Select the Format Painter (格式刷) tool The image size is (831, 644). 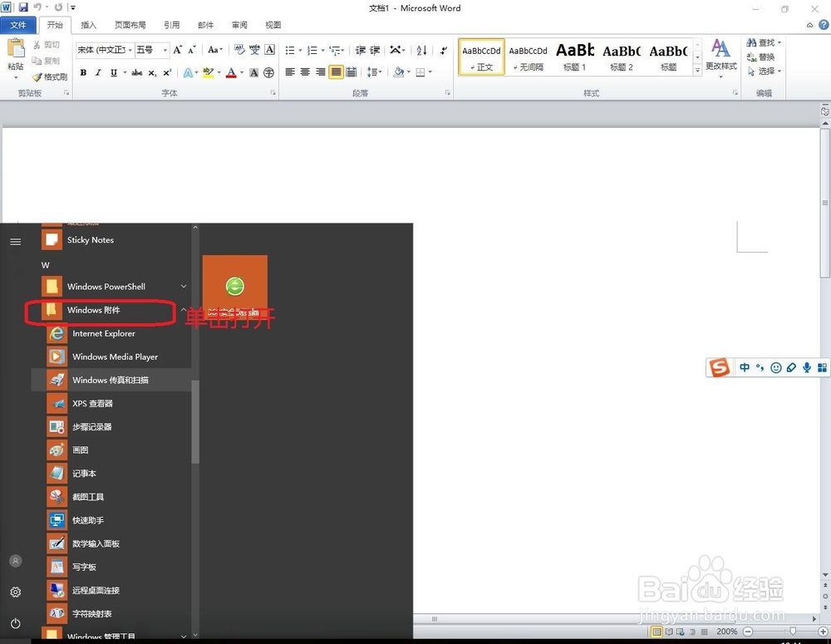tap(50, 76)
